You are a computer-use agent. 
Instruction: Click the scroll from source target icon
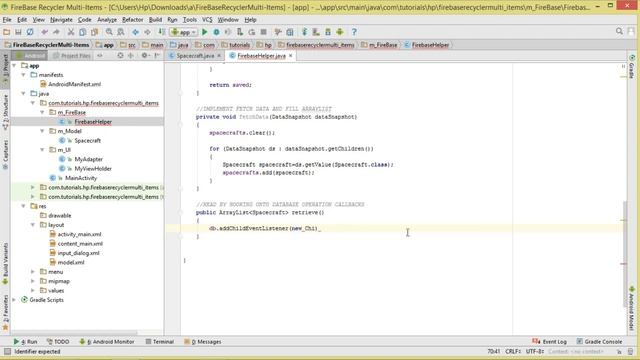click(x=120, y=56)
